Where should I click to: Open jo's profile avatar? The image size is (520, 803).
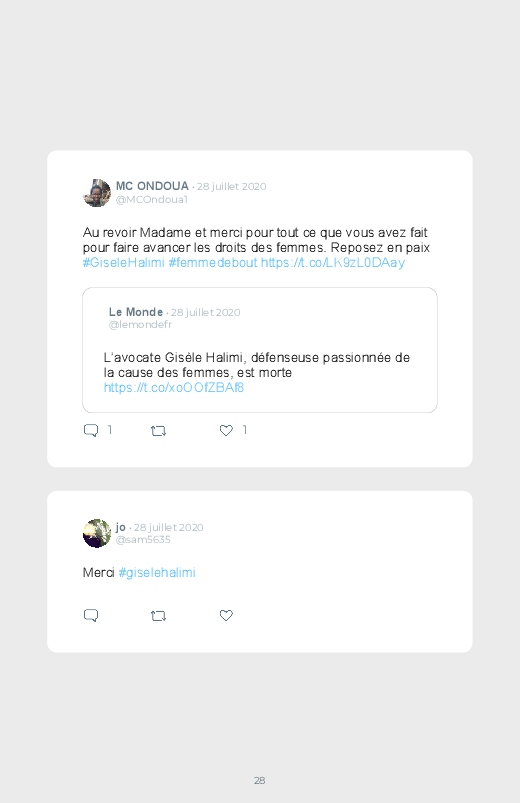97,533
